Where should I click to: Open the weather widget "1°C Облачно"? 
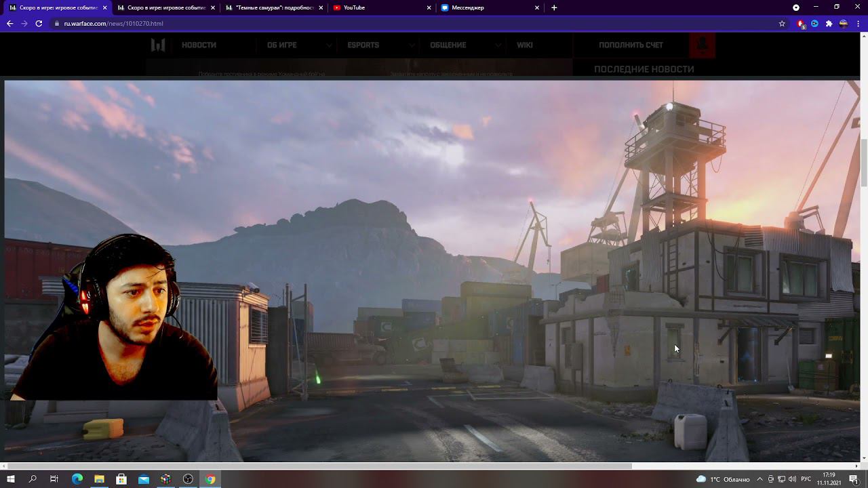723,479
